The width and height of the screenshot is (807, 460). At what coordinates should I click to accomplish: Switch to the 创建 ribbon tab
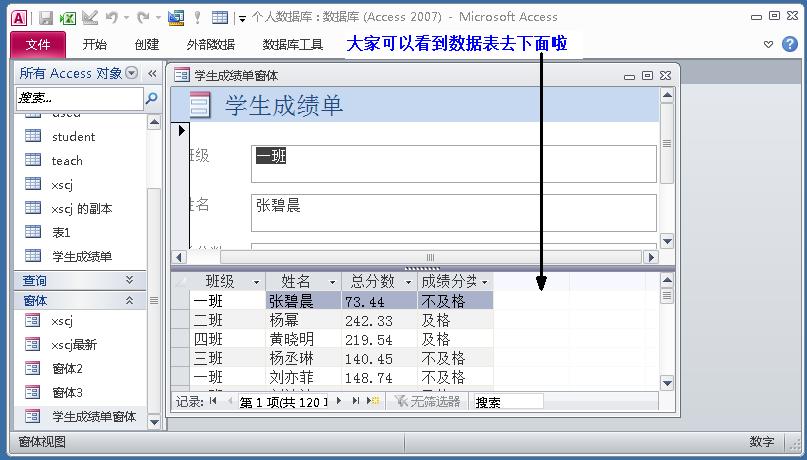click(x=147, y=45)
